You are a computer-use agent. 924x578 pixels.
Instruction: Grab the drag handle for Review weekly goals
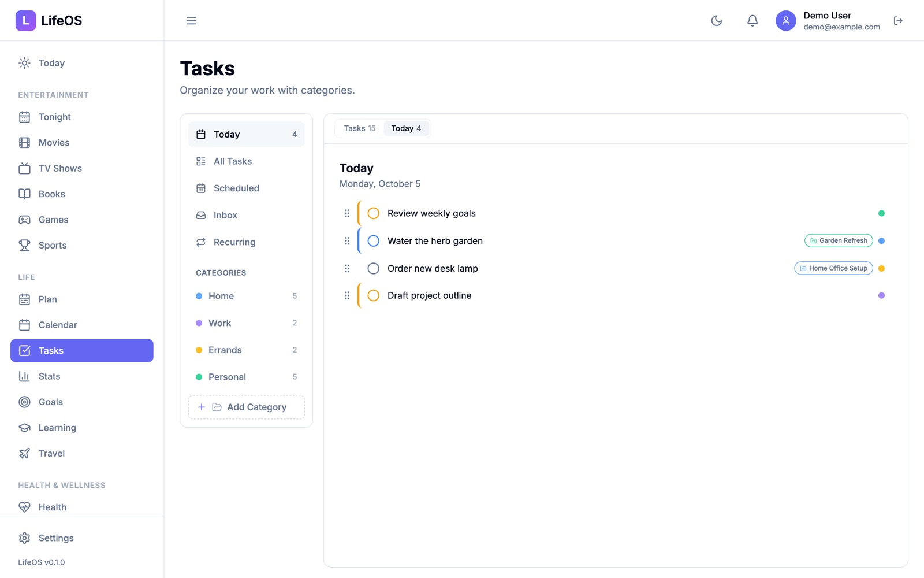[x=347, y=213]
